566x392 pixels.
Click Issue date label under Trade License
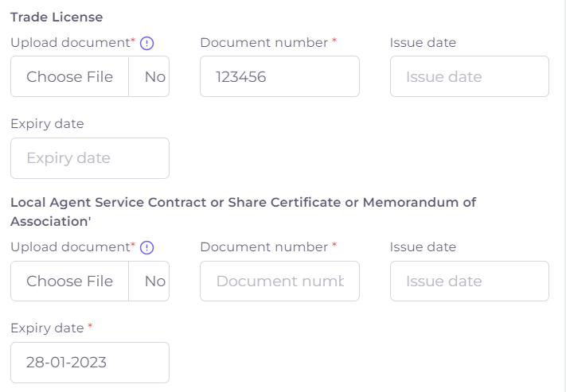(x=423, y=43)
